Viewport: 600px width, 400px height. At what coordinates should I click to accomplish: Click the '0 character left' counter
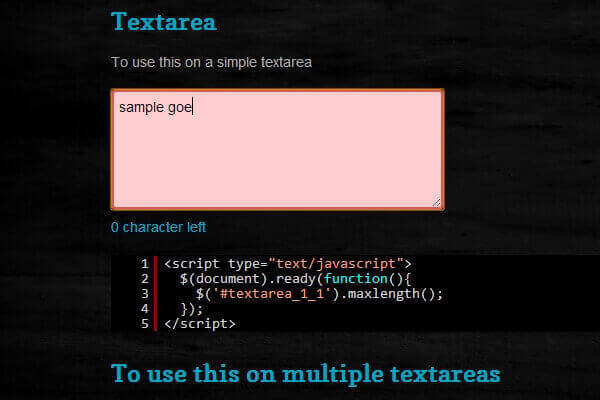coord(158,227)
